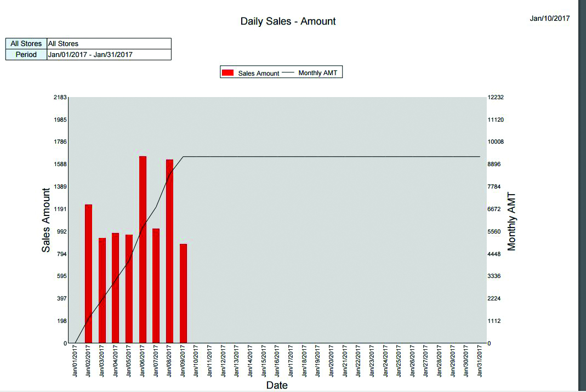The height and width of the screenshot is (392, 586).
Task: Click the right axis value 12232
Action: 496,97
